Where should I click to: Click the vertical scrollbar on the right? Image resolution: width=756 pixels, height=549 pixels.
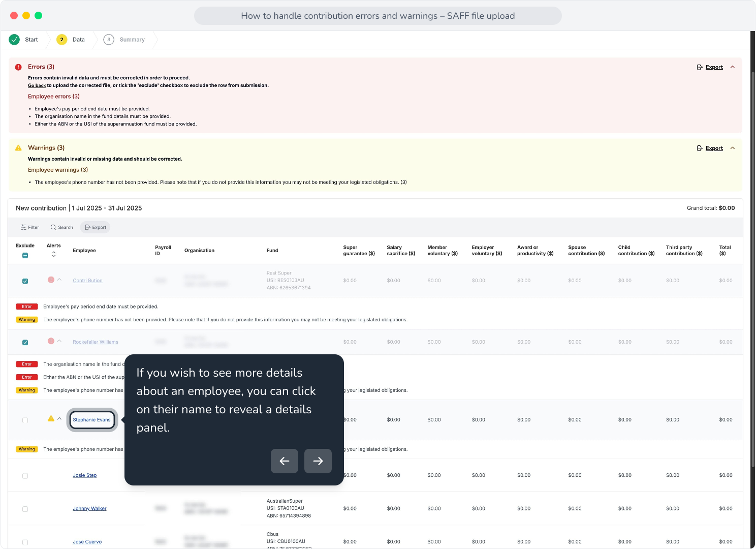click(753, 269)
